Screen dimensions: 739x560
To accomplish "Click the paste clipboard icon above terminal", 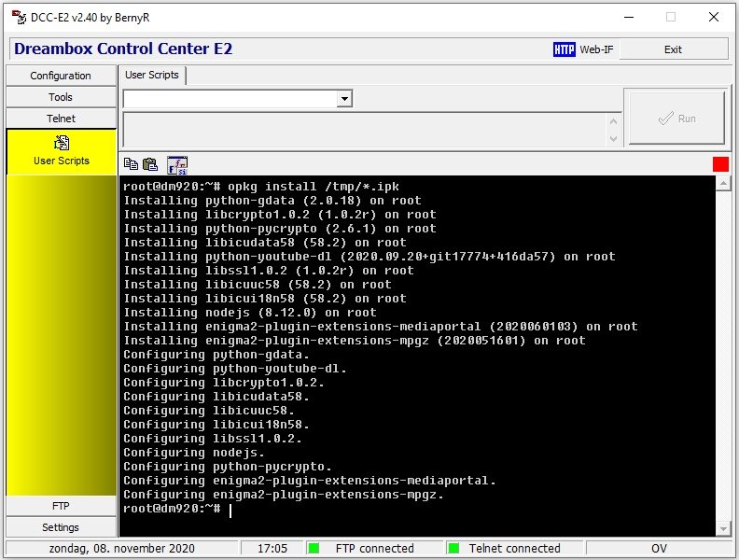I will pos(149,164).
